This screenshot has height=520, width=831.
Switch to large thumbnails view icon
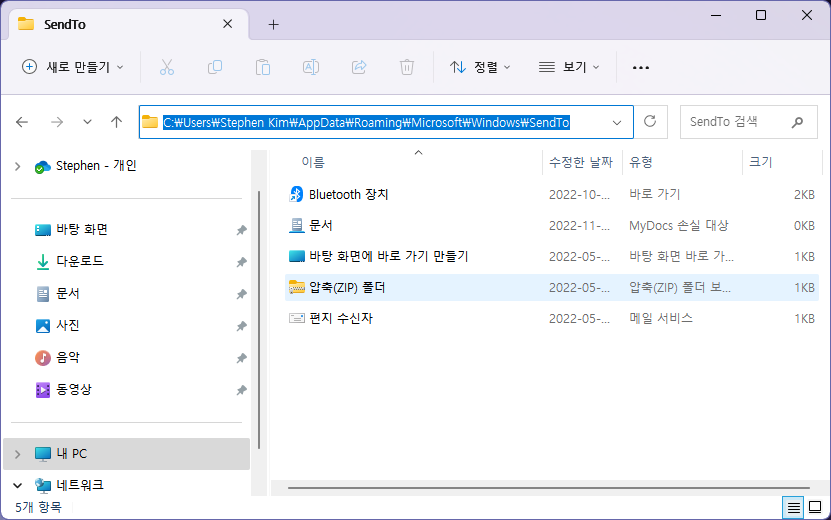(x=815, y=507)
